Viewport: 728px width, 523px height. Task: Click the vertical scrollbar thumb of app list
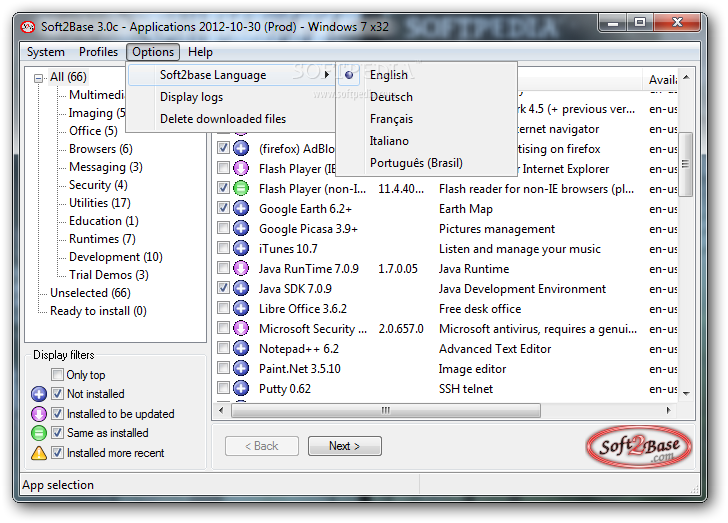(x=686, y=164)
